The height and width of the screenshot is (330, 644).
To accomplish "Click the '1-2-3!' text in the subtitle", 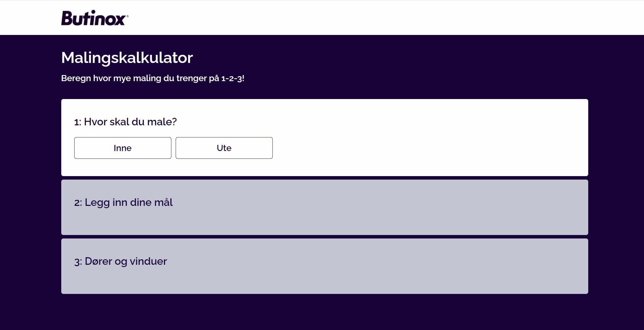I will coord(233,78).
